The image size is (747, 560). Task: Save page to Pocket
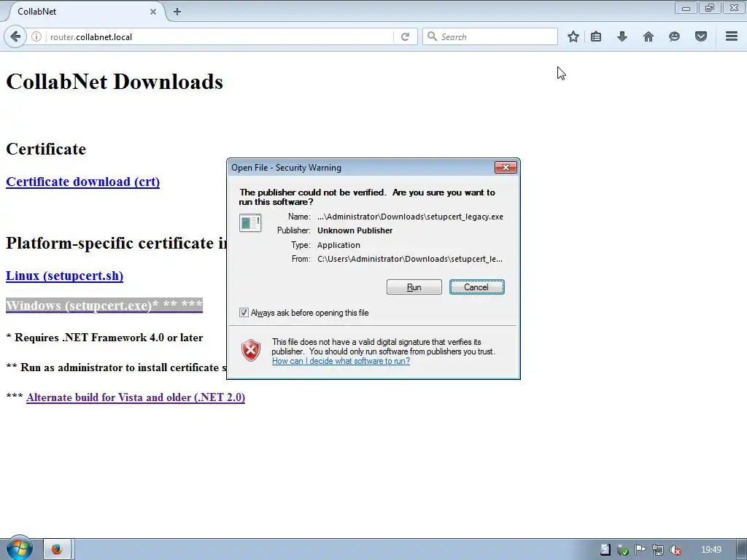click(x=701, y=36)
